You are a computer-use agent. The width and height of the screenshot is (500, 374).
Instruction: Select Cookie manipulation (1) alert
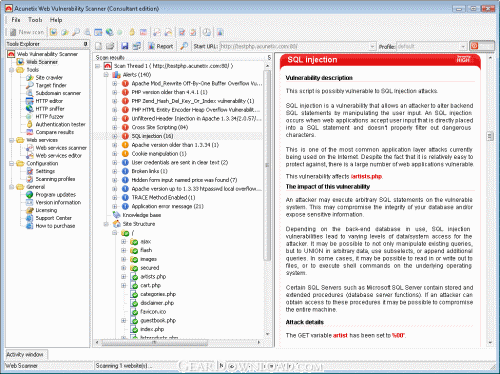(x=159, y=154)
